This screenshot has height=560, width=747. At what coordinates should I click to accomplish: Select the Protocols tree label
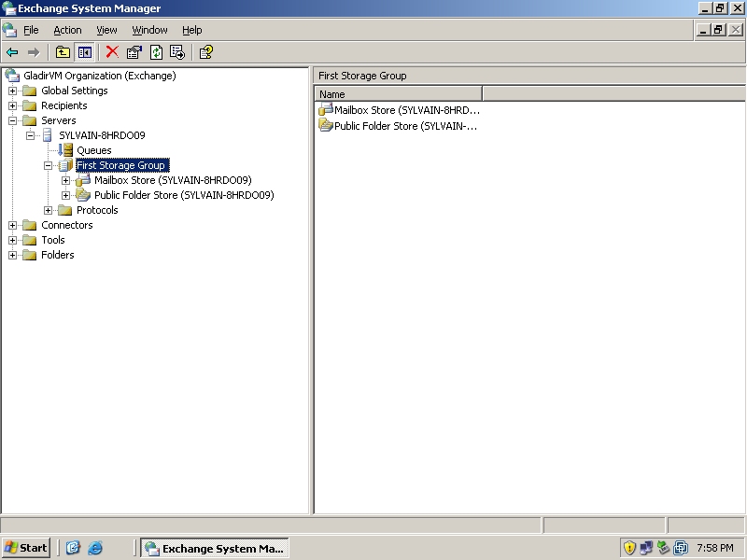pyautogui.click(x=97, y=210)
